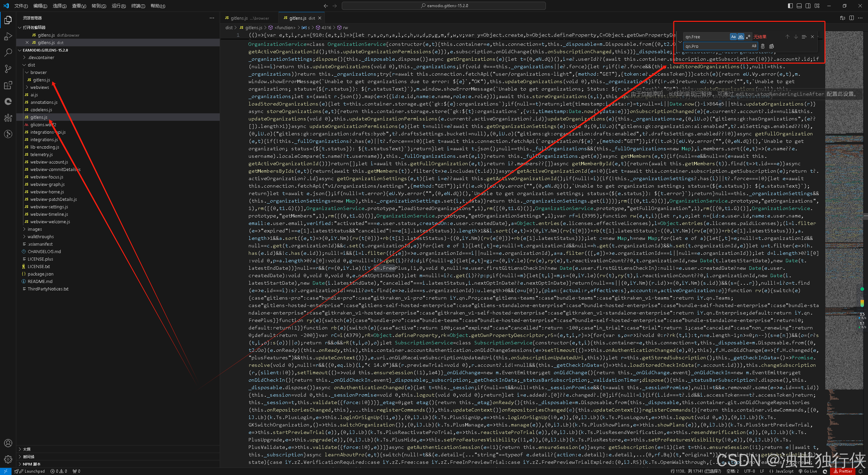Click the Accounts icon in activity bar

point(8,443)
